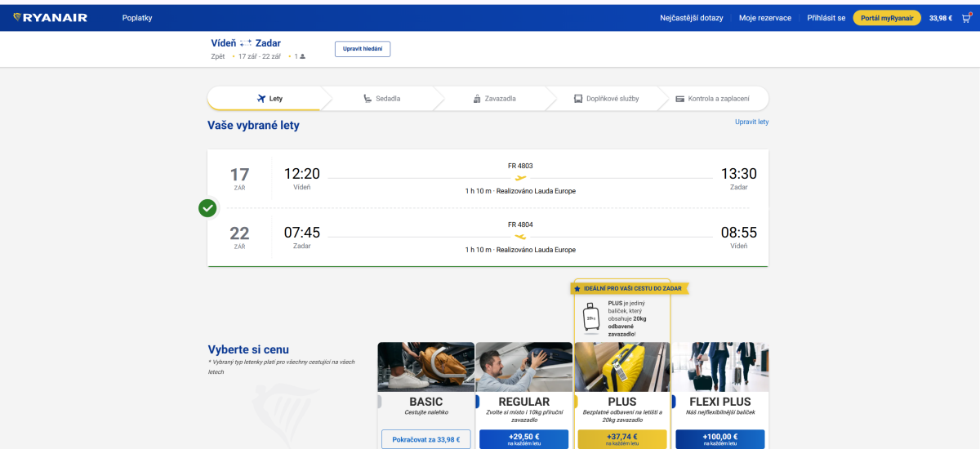Open Poplatky in top navigation

pos(137,18)
